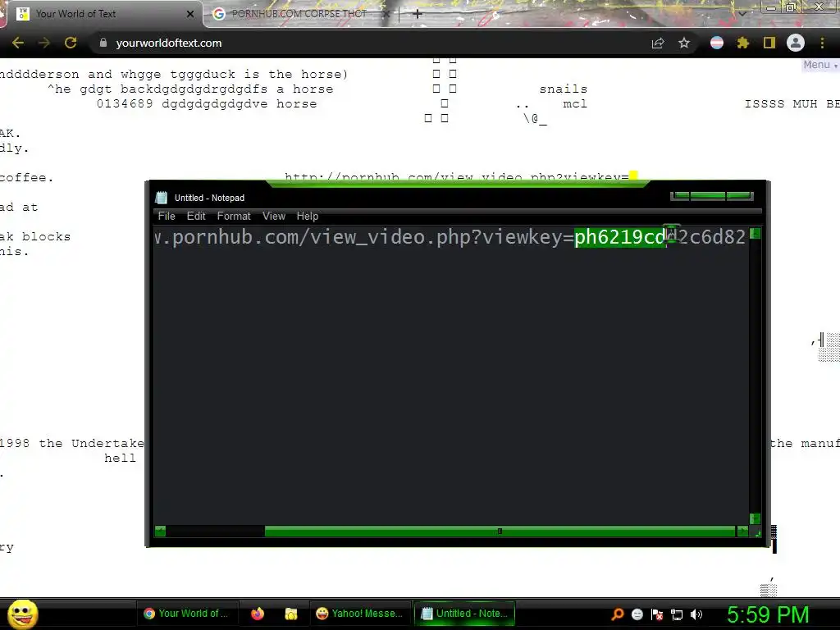Screen dimensions: 840x630
Task: Click the highlighted text ph6219cd
Action: click(620, 237)
